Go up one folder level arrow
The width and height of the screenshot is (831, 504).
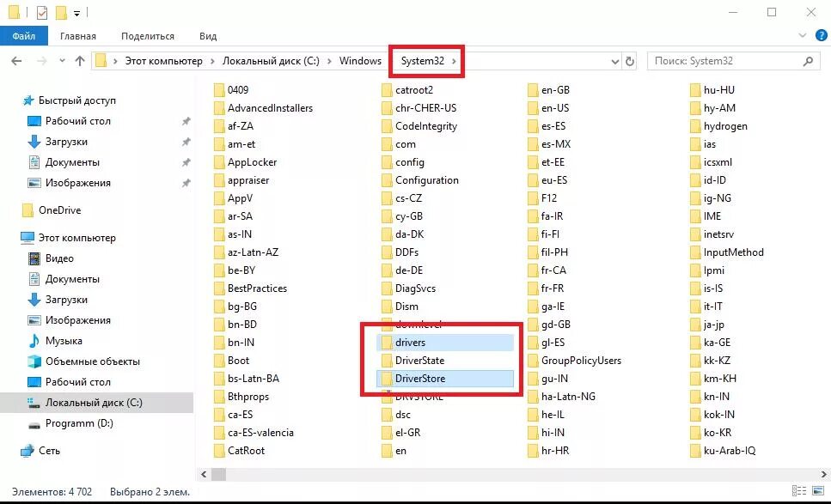pyautogui.click(x=80, y=61)
